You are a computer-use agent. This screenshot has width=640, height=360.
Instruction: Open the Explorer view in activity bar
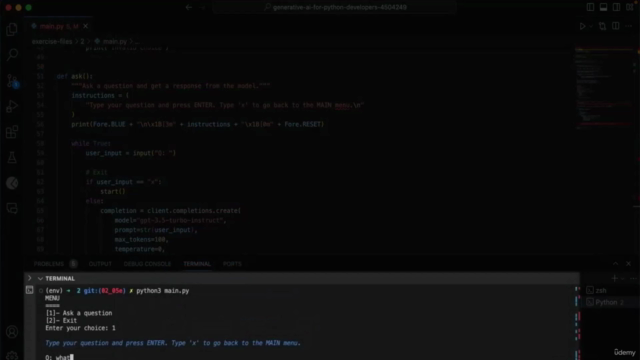(x=12, y=29)
